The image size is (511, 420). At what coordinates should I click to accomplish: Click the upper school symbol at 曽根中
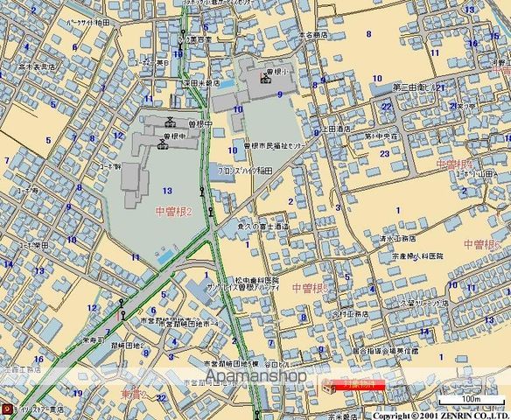(169, 122)
